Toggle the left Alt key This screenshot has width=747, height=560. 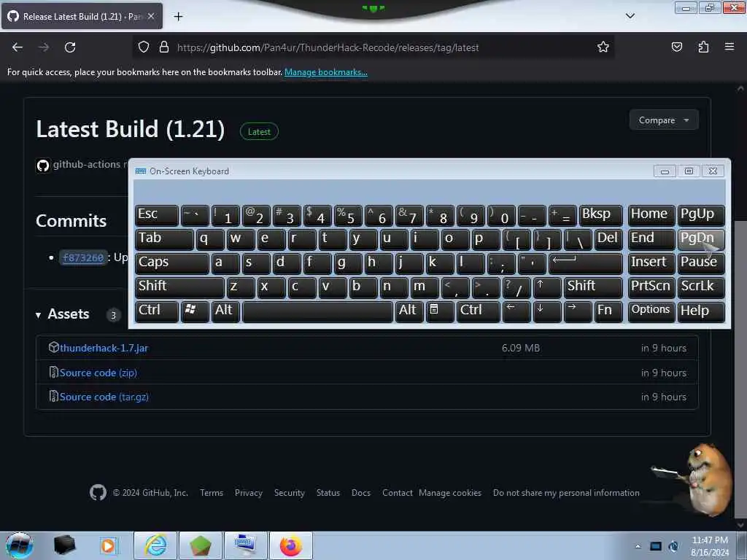pos(225,311)
